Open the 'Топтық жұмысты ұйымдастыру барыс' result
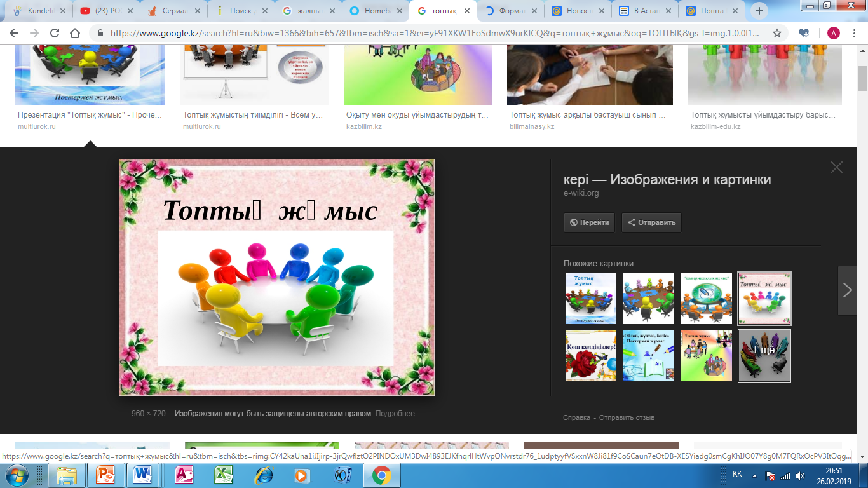This screenshot has height=488, width=868. click(x=763, y=116)
